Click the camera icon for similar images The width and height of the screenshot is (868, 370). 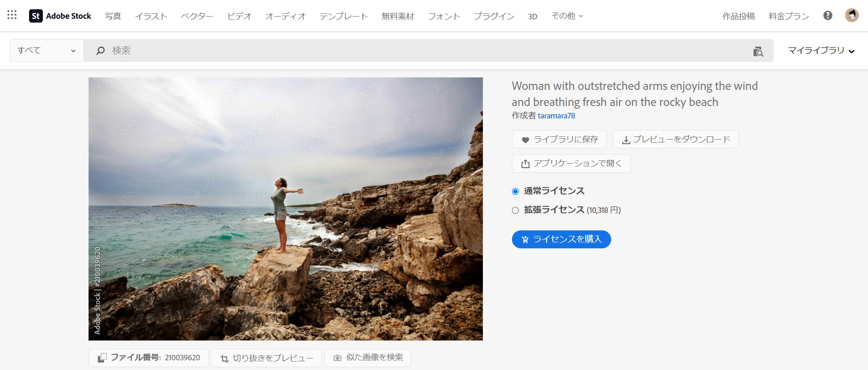coord(338,358)
